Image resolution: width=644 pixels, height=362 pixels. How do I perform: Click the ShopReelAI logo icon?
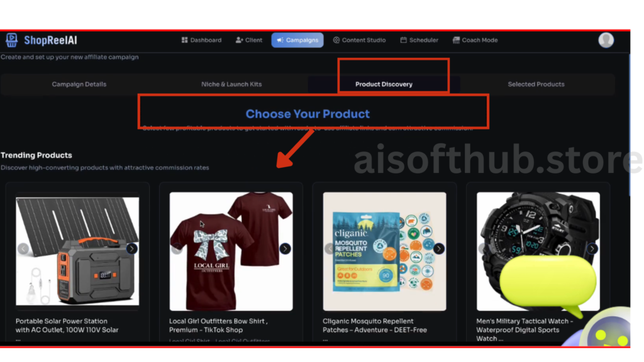click(x=11, y=40)
